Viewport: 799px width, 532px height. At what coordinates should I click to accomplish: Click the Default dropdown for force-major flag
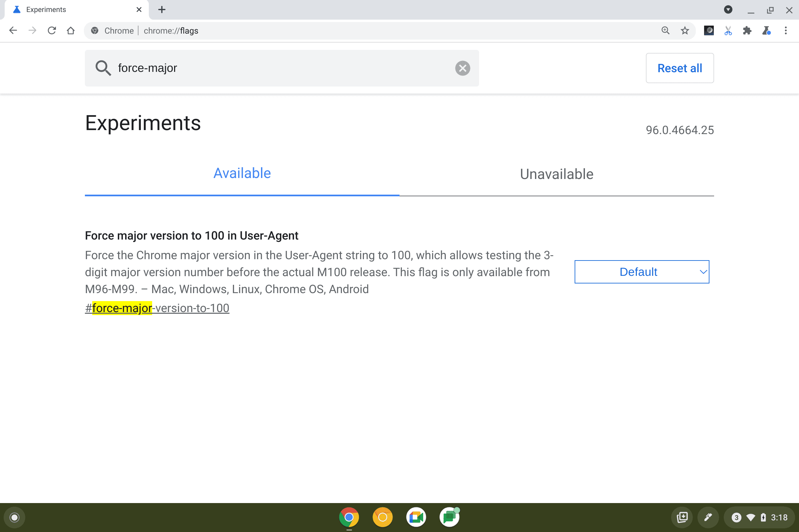(642, 271)
